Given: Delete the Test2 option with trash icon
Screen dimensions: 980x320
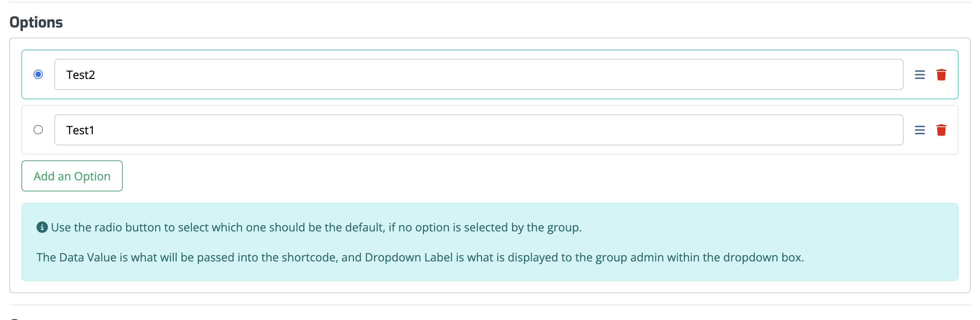Looking at the screenshot, I should click(941, 75).
